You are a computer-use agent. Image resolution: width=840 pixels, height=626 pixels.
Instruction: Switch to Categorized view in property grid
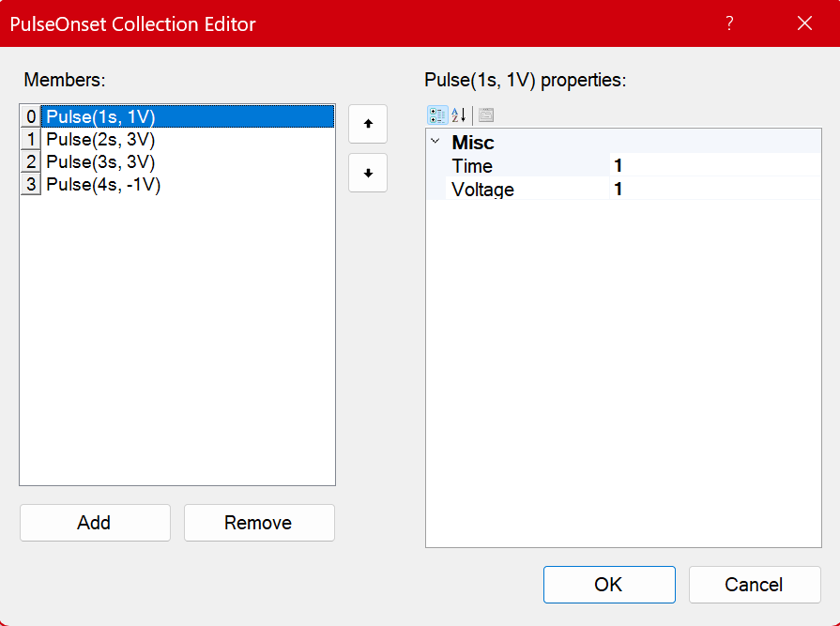coord(437,115)
